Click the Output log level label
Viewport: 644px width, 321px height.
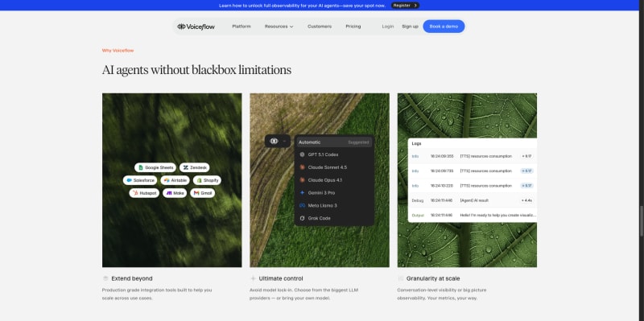[418, 215]
